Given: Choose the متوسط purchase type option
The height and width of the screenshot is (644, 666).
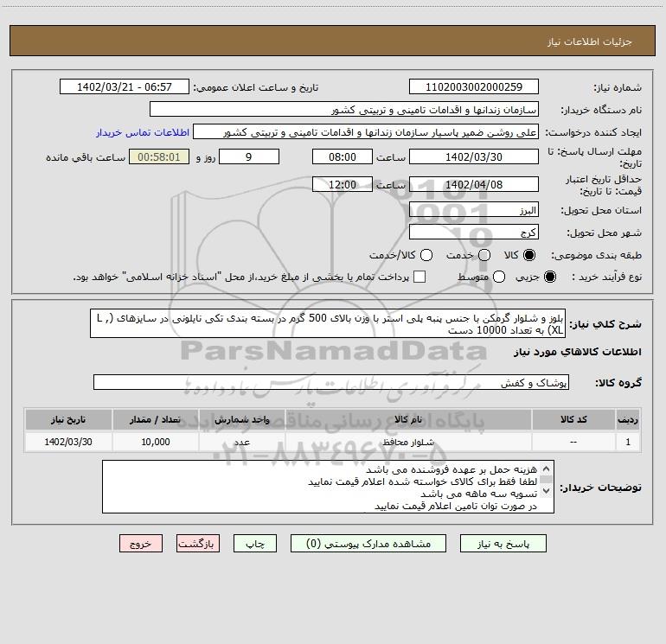Looking at the screenshot, I should coord(499,277).
